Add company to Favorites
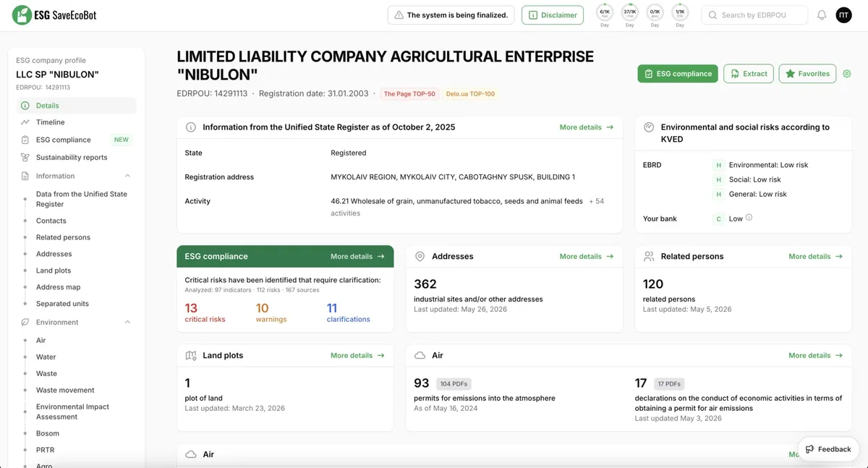 807,74
